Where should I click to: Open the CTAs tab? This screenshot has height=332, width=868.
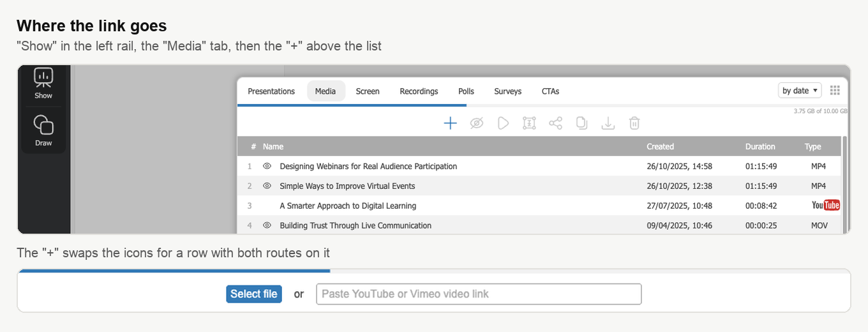[550, 91]
